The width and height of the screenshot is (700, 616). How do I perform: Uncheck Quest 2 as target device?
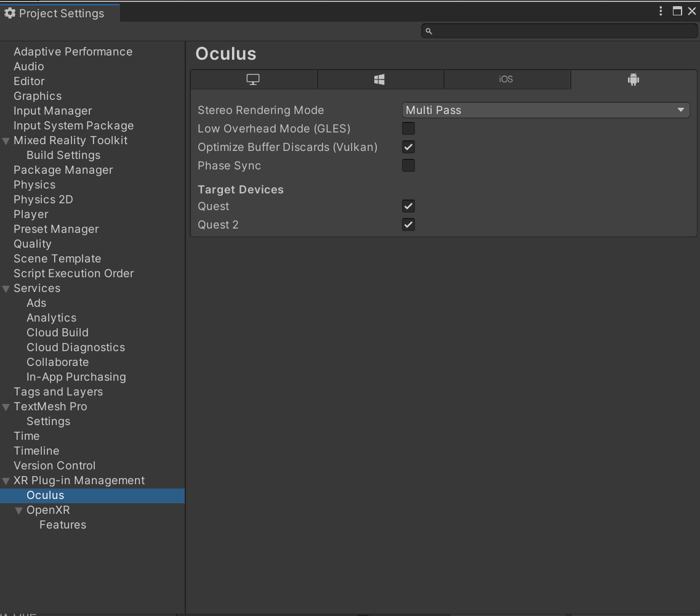(408, 224)
